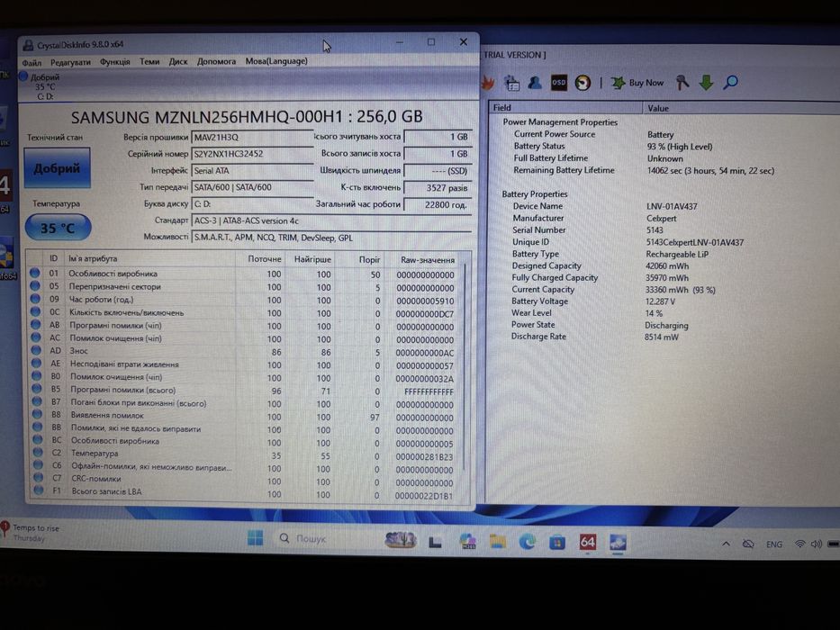The height and width of the screenshot is (630, 840).
Task: Open the Функція menu
Action: pyautogui.click(x=114, y=61)
